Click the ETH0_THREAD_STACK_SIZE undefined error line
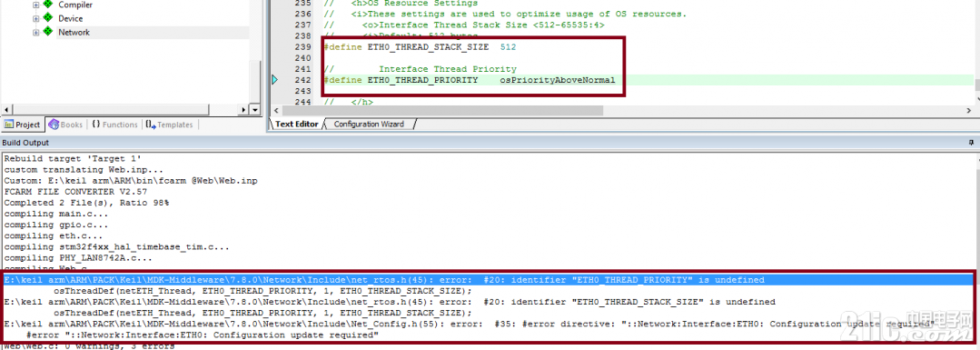 click(x=390, y=302)
